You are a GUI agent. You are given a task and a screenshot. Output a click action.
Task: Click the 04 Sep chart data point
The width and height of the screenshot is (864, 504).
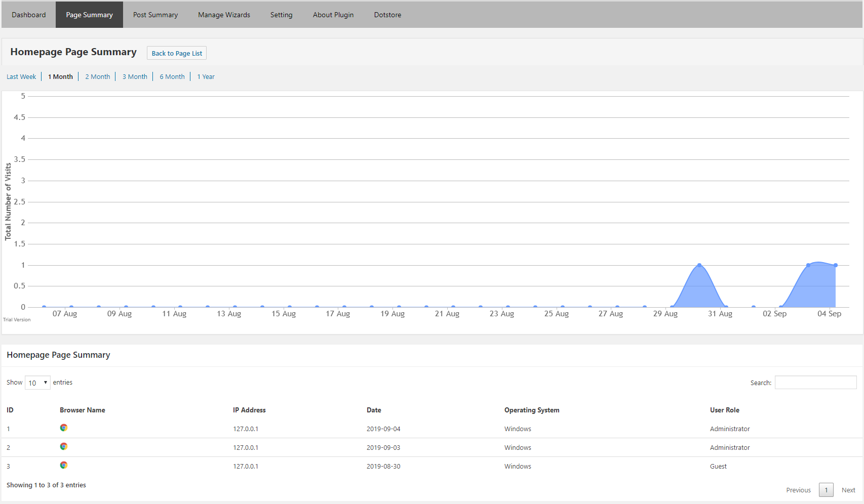(x=836, y=265)
